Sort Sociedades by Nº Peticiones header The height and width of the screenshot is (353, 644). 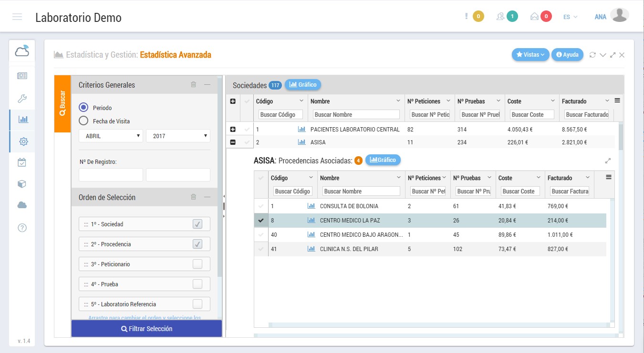424,101
